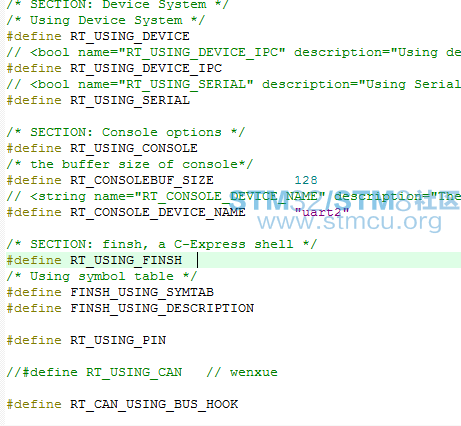Click RT_CONSOLE_DEVICE_NAME in its #define line
The height and width of the screenshot is (426, 461).
[x=158, y=212]
